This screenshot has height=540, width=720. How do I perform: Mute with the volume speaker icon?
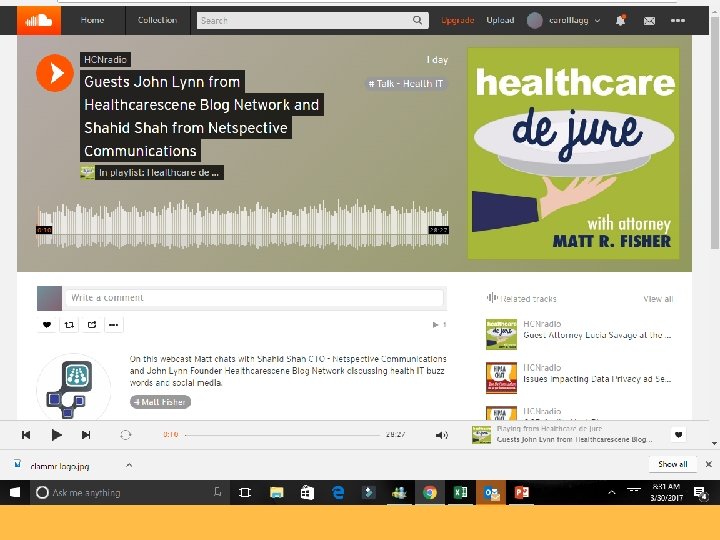pos(441,435)
